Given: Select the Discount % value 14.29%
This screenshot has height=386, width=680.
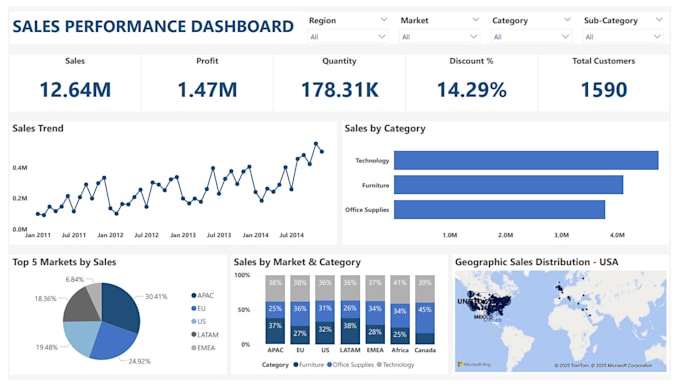Looking at the screenshot, I should pyautogui.click(x=472, y=90).
